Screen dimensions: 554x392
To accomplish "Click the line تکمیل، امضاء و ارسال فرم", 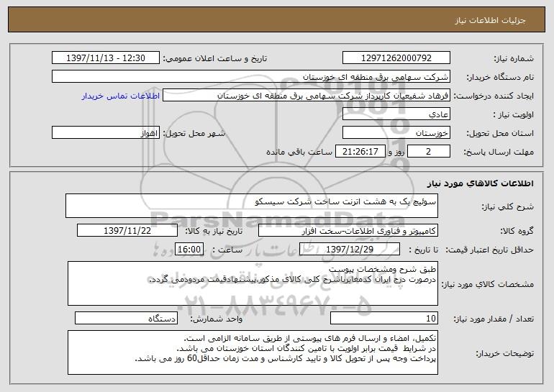I will coord(310,338).
